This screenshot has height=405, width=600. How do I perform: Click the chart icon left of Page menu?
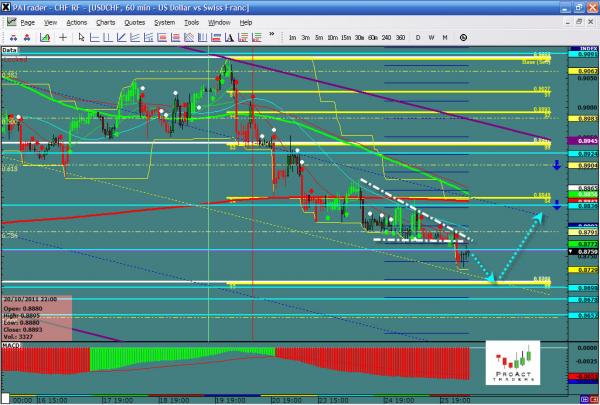click(x=9, y=21)
